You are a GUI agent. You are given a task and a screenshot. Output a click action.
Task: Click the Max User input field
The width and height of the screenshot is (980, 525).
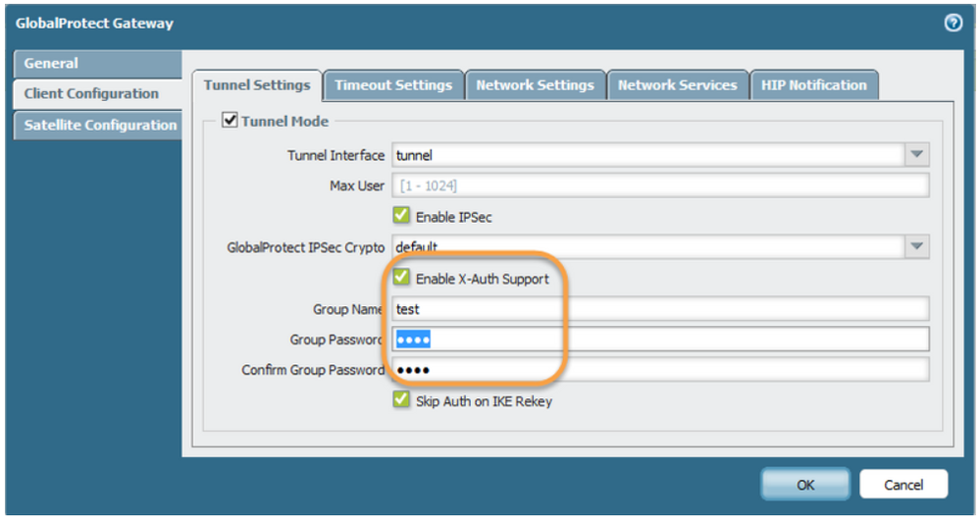click(660, 185)
